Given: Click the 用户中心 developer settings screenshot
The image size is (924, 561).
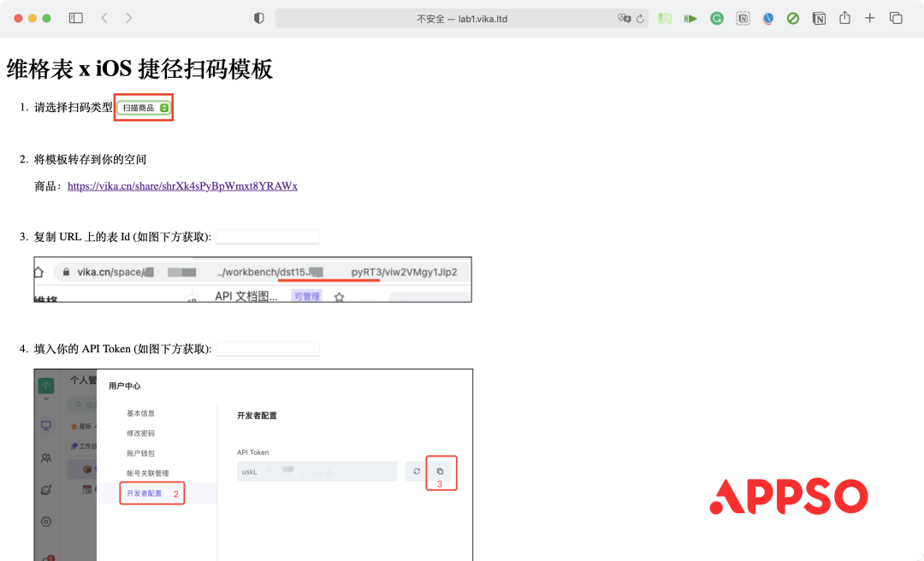Looking at the screenshot, I should pyautogui.click(x=253, y=465).
